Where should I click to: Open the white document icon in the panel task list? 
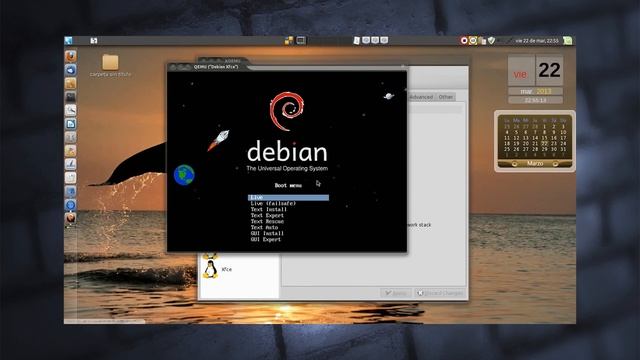[356, 40]
